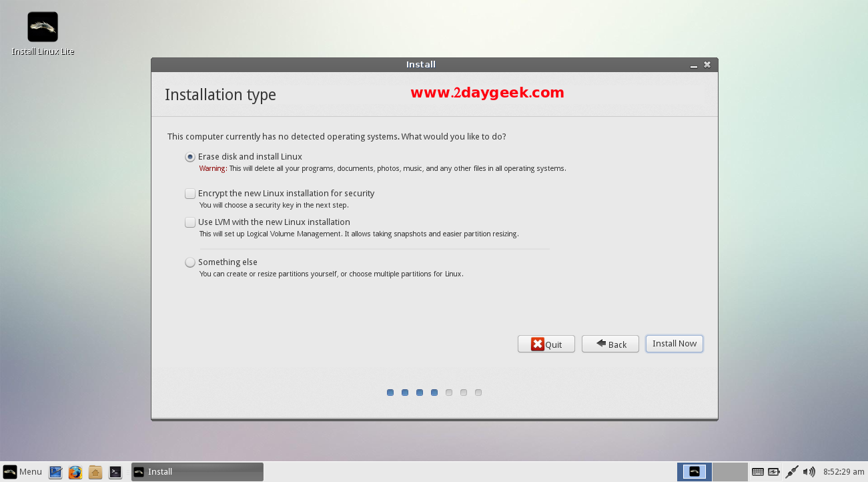Select Erase disk and install Linux option
The height and width of the screenshot is (482, 868).
pyautogui.click(x=190, y=157)
